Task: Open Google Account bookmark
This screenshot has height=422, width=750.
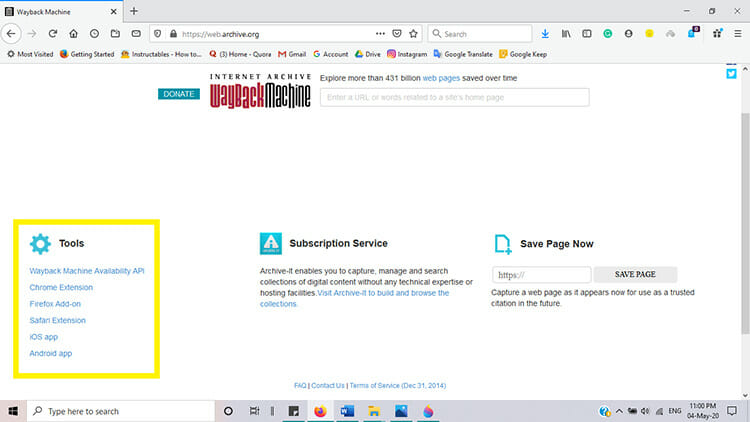Action: click(331, 55)
